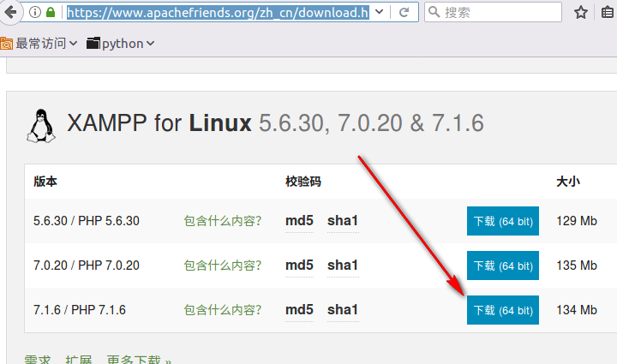
Task: Select the 7.1.6 / PHP 7.1.6 text
Action: click(x=80, y=310)
